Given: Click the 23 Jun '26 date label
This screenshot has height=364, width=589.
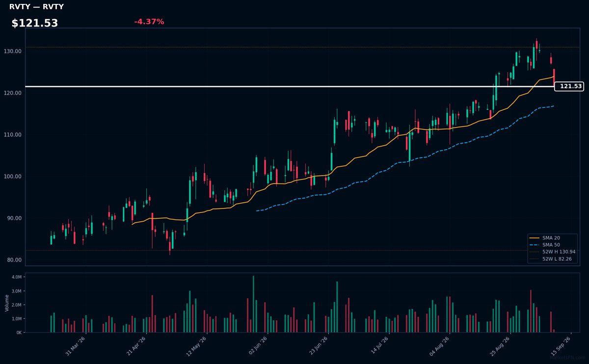Looking at the screenshot, I should [x=318, y=345].
